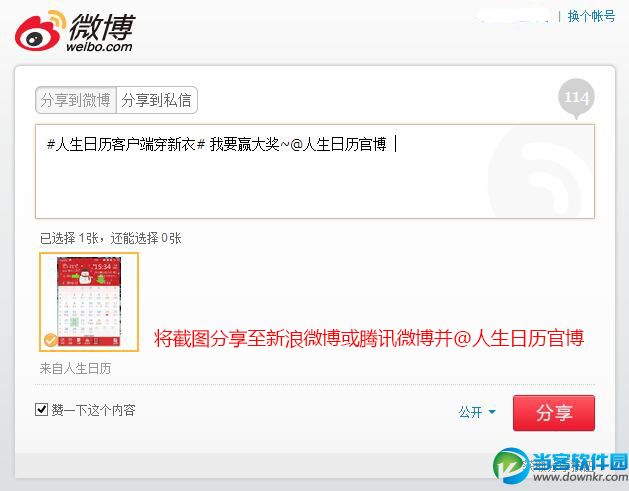Screen dimensions: 629x491
Task: Click the 换个帐号 link
Action: click(591, 16)
